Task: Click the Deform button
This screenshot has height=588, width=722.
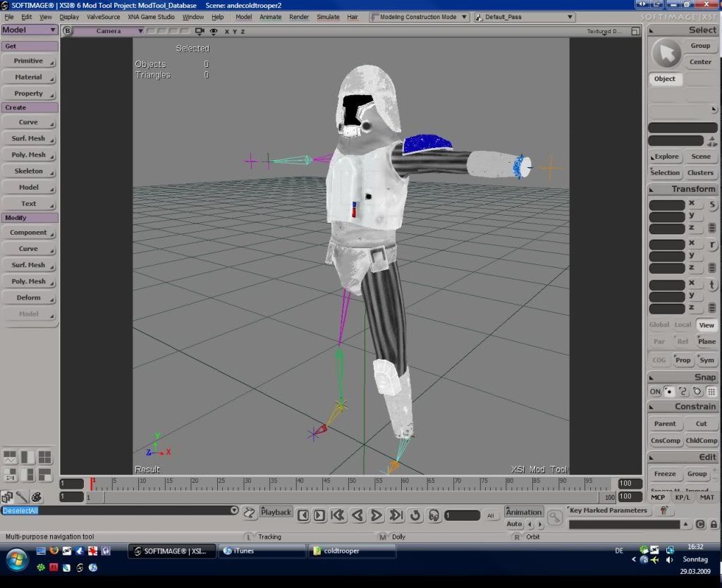Action: [29, 298]
